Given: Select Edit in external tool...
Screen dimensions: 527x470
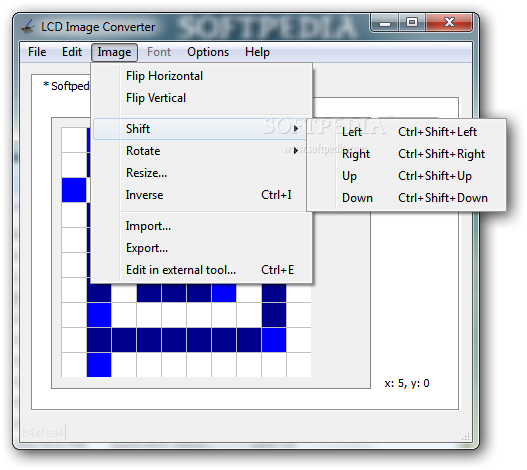Looking at the screenshot, I should (x=202, y=270).
